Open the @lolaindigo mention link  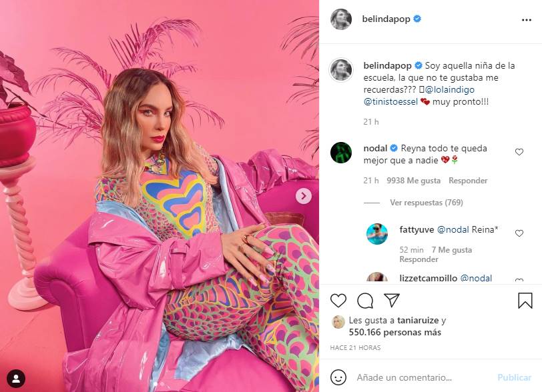click(x=449, y=89)
